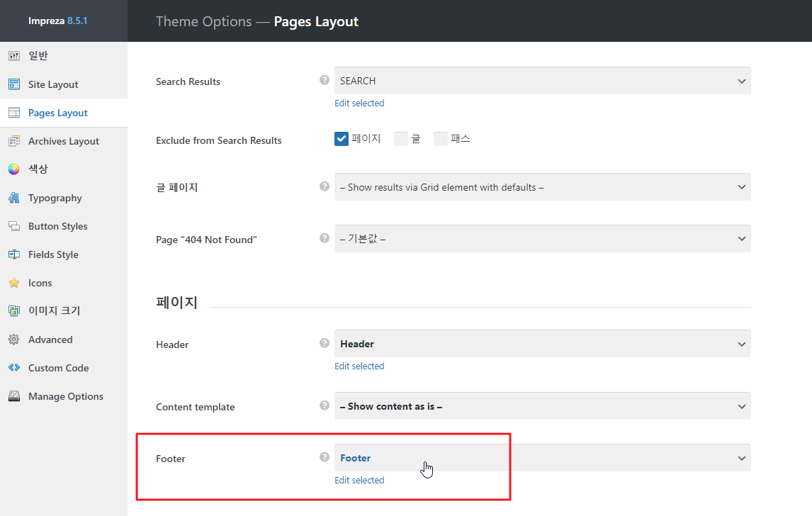This screenshot has height=516, width=812.
Task: Click the 일반 (General) sliders icon
Action: (14, 55)
